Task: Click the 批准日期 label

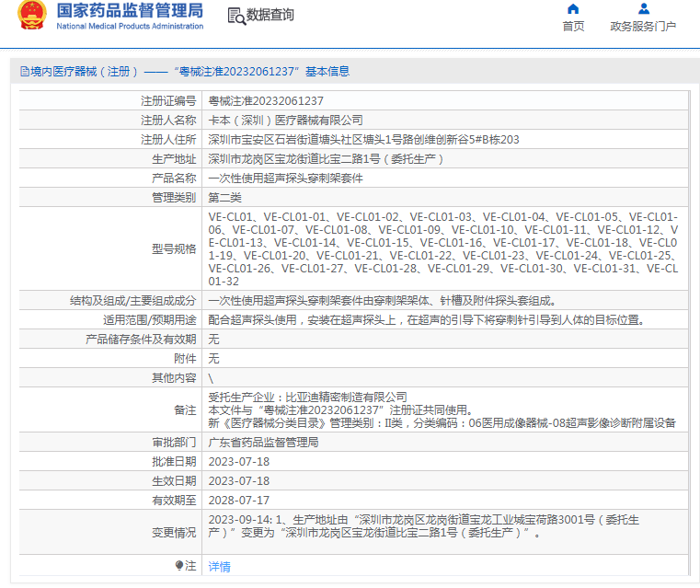Action: (x=174, y=462)
